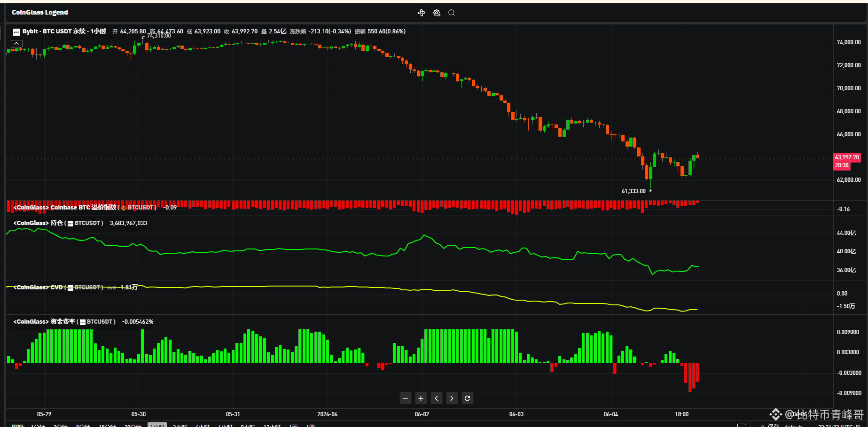
Task: Click the -1.50万 CVD axis label
Action: point(846,306)
